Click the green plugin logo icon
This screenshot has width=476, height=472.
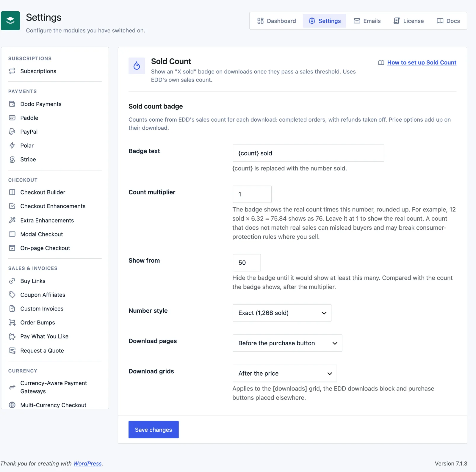pyautogui.click(x=10, y=21)
